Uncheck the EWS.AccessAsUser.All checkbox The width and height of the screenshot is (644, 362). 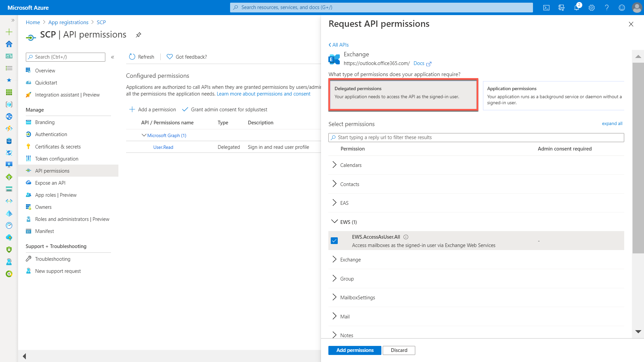pyautogui.click(x=334, y=241)
